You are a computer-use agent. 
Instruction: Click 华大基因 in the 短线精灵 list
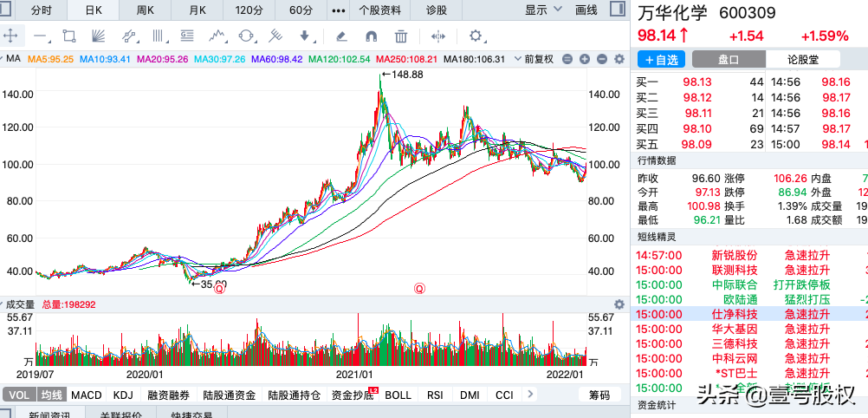coord(734,330)
